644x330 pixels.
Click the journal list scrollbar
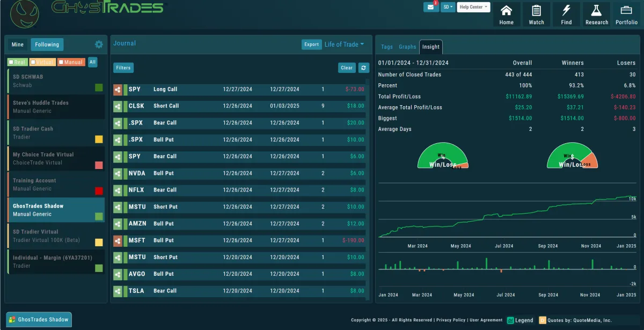click(x=368, y=190)
